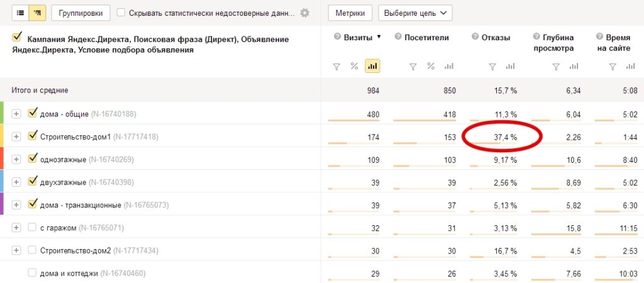Expand the одноэтажные campaign row
The image size is (644, 283).
[16, 159]
